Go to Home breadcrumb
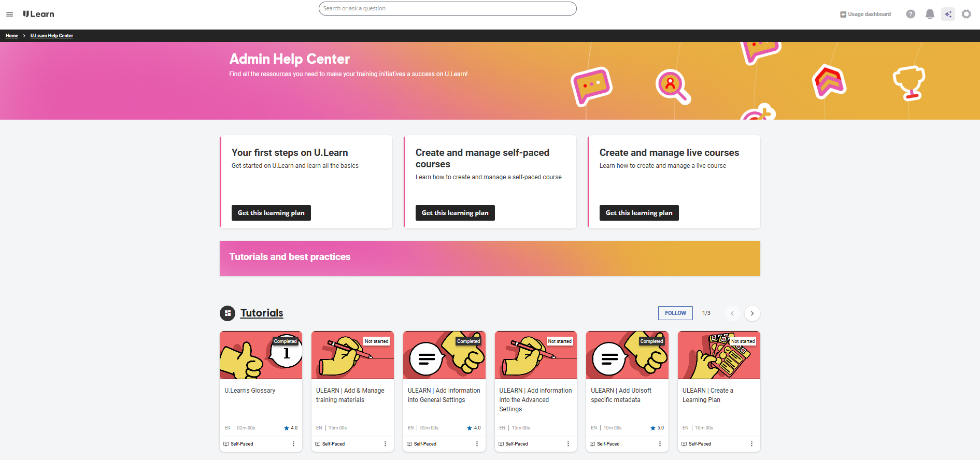The image size is (980, 460). coord(12,36)
